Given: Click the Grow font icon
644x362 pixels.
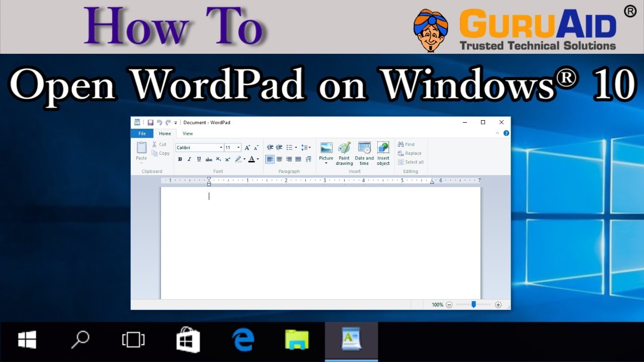Looking at the screenshot, I should [x=247, y=147].
